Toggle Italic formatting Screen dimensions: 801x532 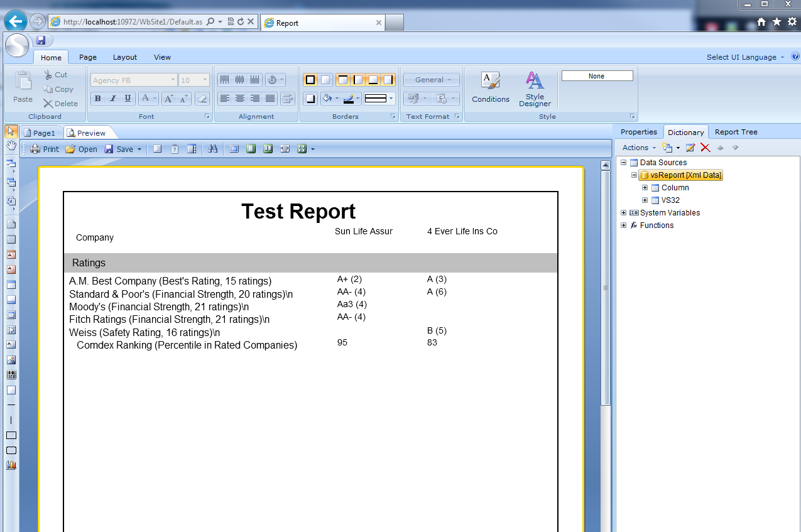coord(113,98)
